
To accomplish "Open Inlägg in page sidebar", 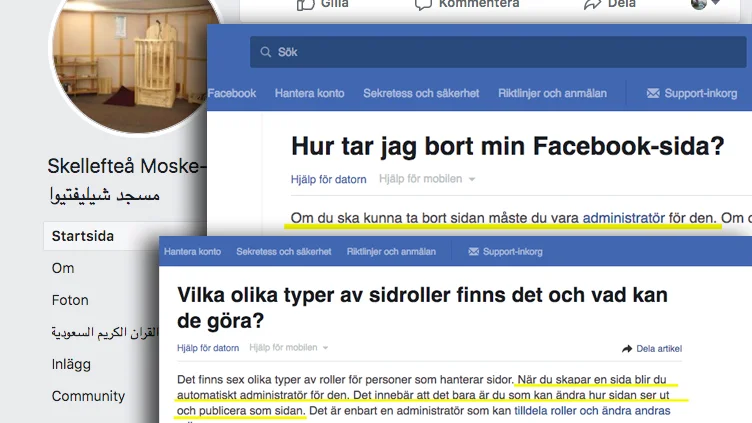I will pyautogui.click(x=71, y=364).
